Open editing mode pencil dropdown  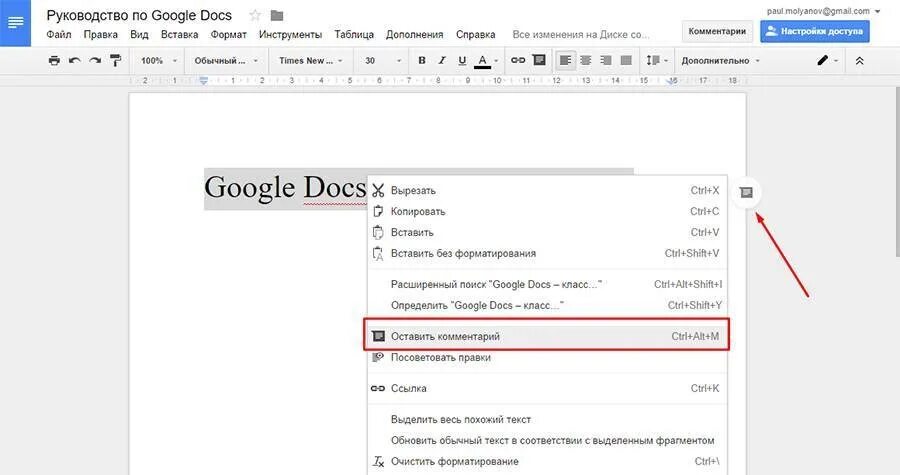pos(828,60)
